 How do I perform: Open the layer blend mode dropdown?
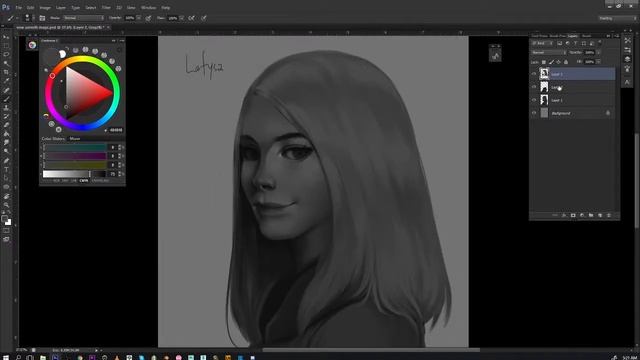[x=549, y=53]
